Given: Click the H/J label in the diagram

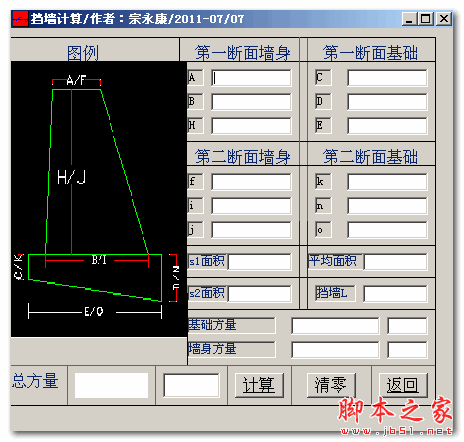Looking at the screenshot, I should (x=72, y=177).
